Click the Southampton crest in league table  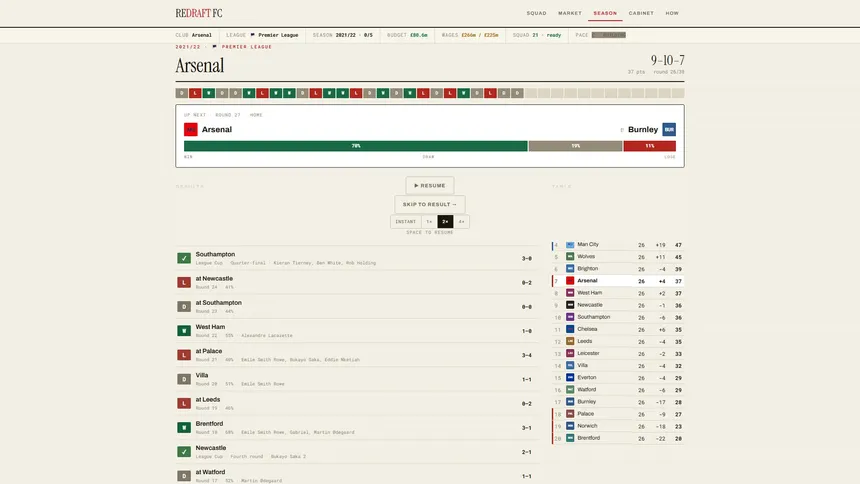click(x=570, y=317)
